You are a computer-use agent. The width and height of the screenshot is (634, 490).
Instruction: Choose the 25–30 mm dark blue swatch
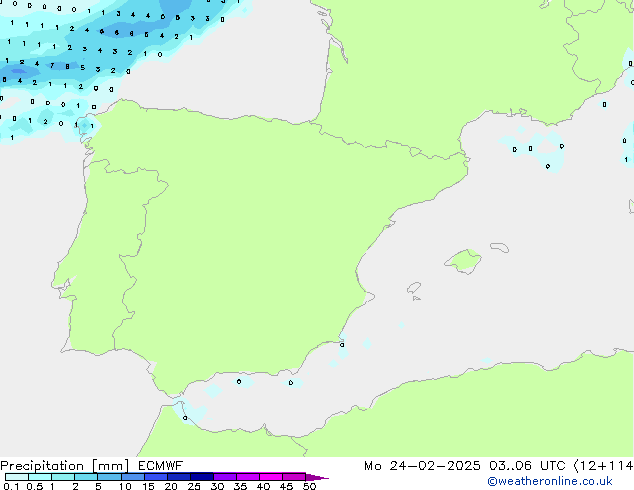(201, 477)
